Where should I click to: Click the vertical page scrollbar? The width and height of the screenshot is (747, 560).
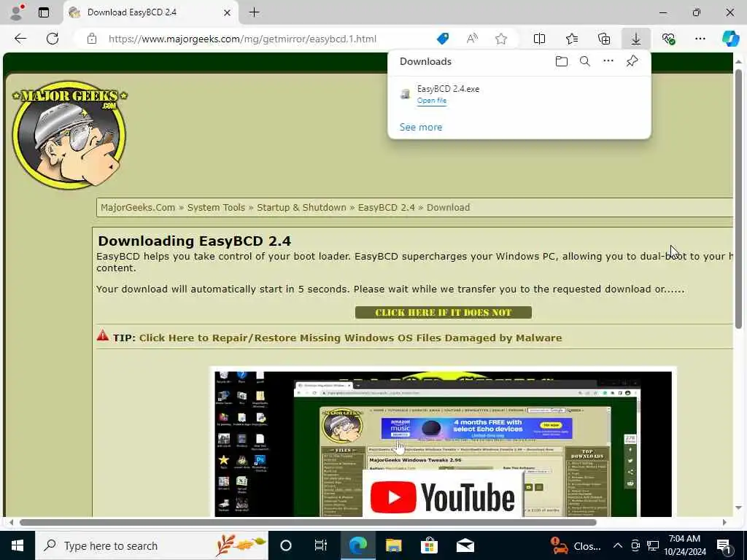click(738, 198)
